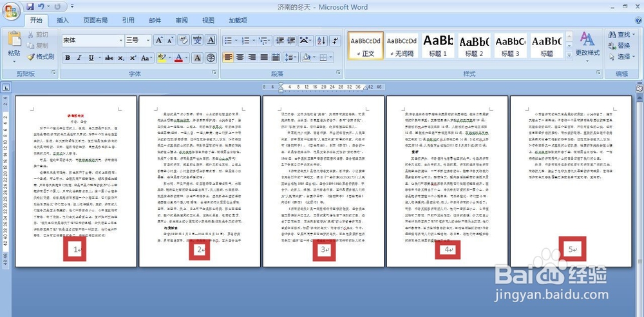Apply character border to text

click(211, 41)
